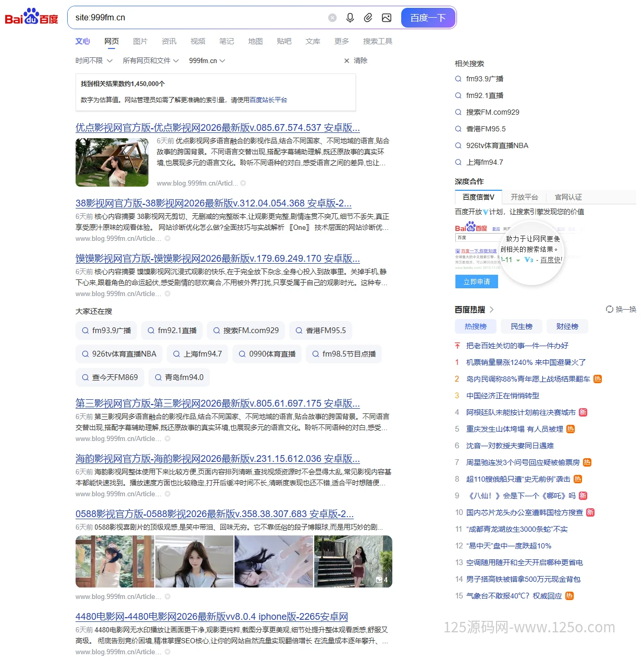The height and width of the screenshot is (661, 644).
Task: Open the 4480电影网 result title
Action: tap(212, 617)
